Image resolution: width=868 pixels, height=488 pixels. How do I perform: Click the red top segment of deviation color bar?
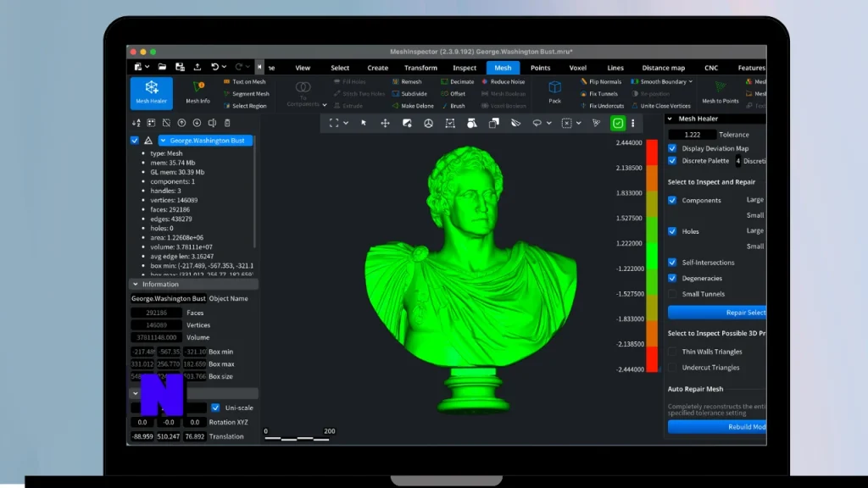coord(652,152)
